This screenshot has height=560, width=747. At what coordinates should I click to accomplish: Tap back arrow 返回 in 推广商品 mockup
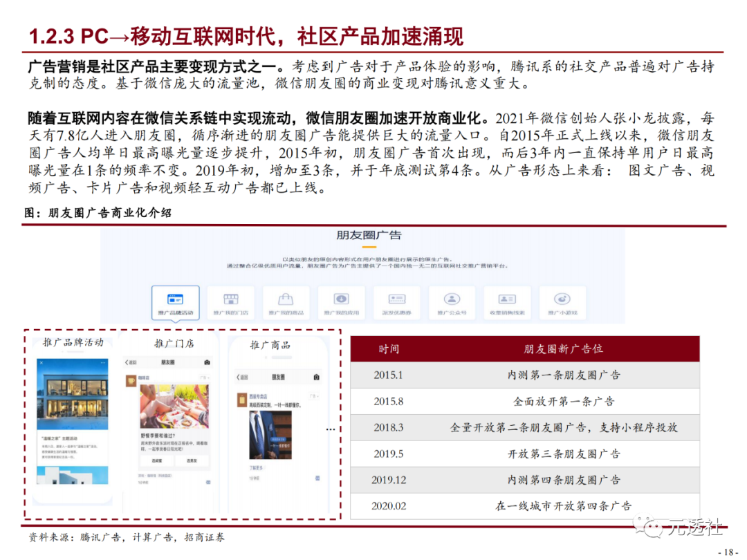pyautogui.click(x=242, y=377)
